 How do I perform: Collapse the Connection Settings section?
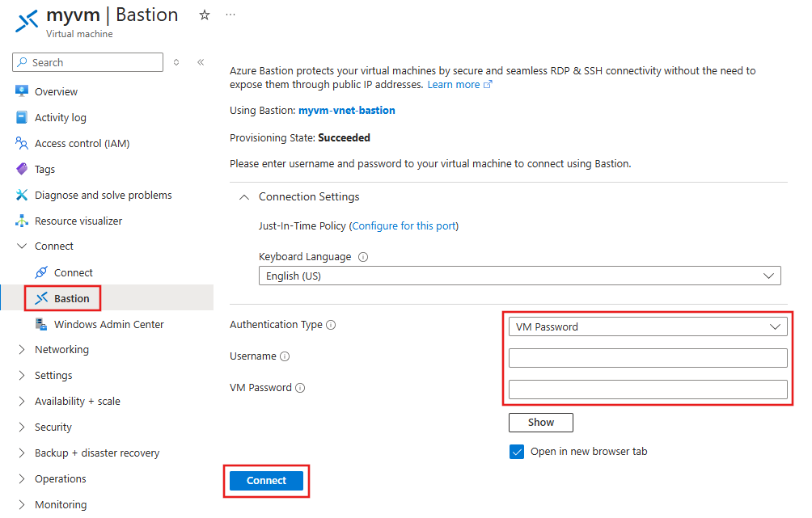[x=243, y=196]
